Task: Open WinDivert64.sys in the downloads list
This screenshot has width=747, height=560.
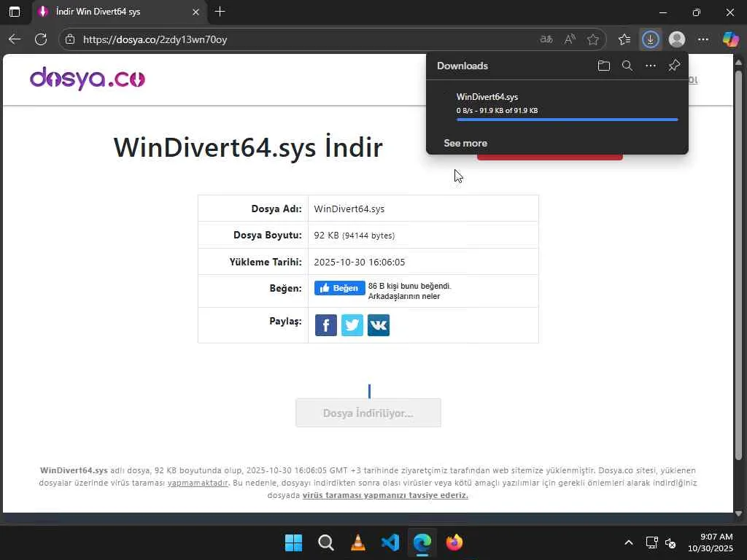Action: [487, 97]
